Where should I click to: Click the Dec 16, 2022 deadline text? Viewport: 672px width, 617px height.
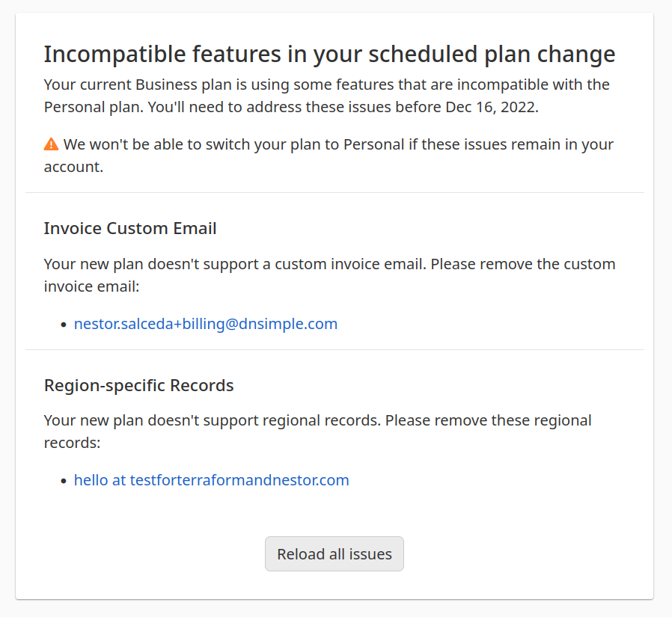pyautogui.click(x=490, y=107)
